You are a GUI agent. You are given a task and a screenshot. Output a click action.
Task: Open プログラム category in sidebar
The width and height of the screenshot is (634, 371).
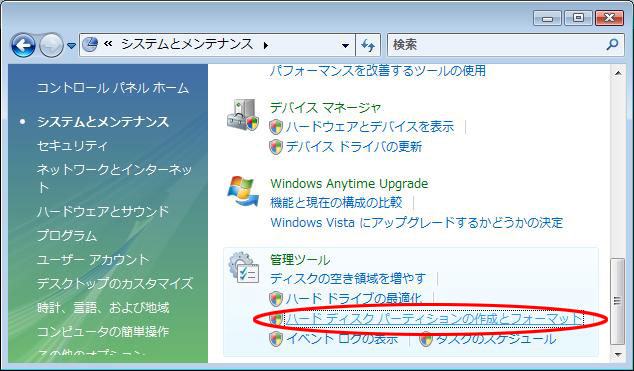click(67, 236)
